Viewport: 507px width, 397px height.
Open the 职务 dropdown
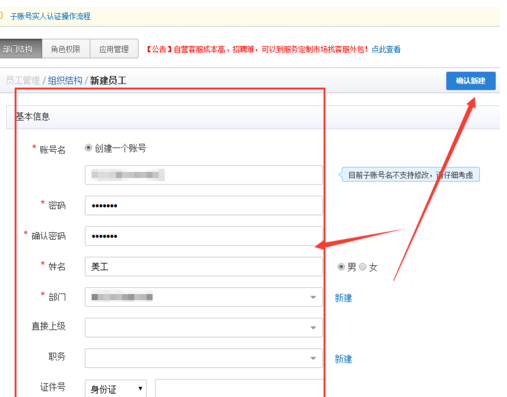[x=204, y=358]
